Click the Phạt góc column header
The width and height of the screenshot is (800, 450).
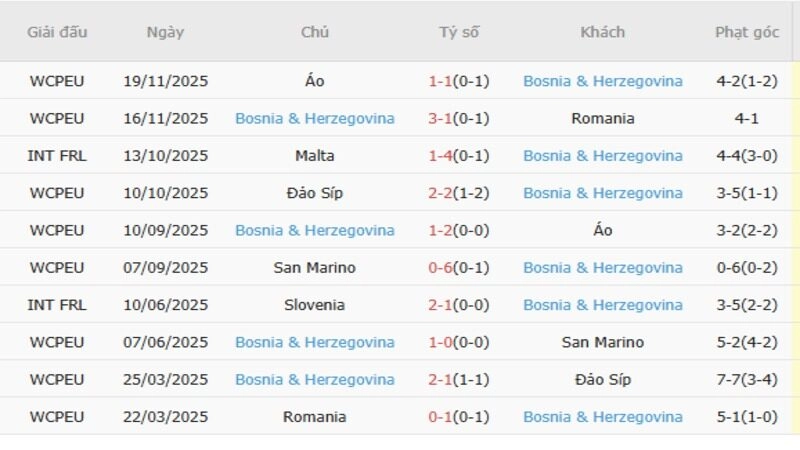(746, 32)
